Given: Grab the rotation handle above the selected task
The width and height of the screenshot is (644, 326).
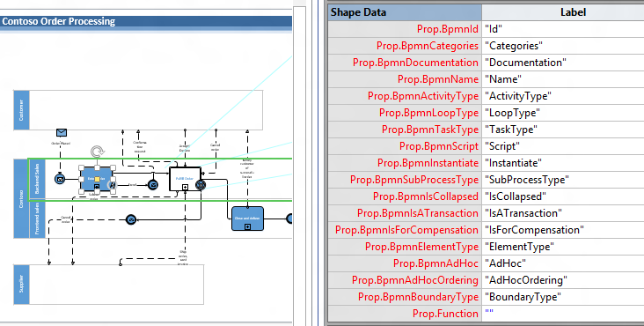Looking at the screenshot, I should pyautogui.click(x=97, y=152).
